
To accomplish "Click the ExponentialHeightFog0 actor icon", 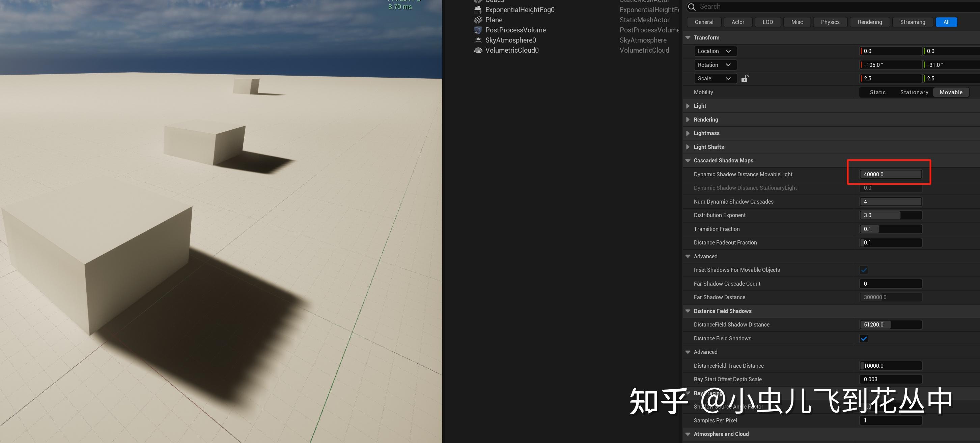I will click(478, 10).
